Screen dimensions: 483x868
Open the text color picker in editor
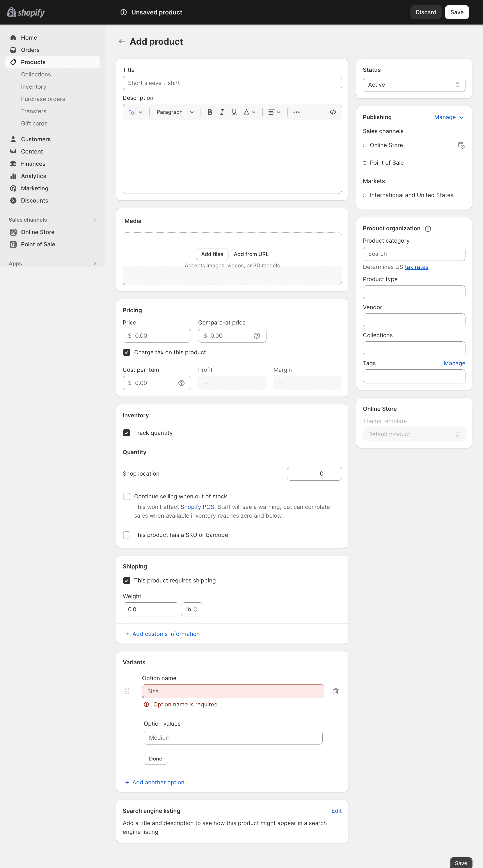[x=249, y=112]
